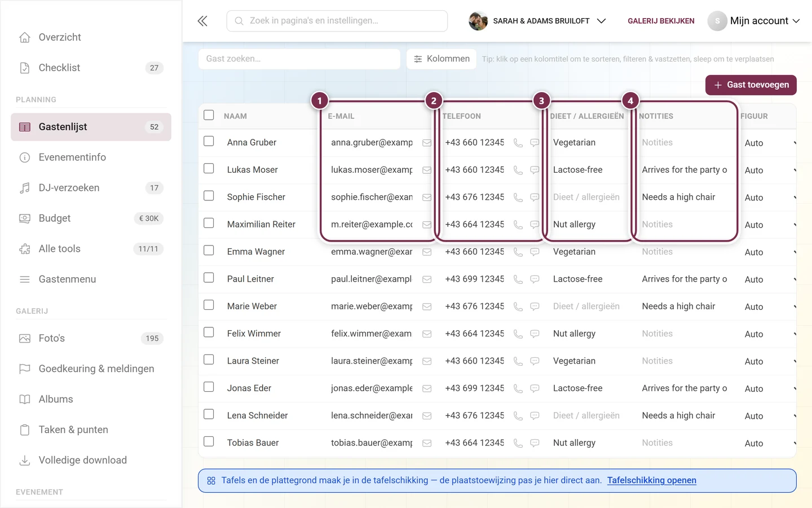Select all guests with header checkbox
This screenshot has width=812, height=508.
click(209, 115)
